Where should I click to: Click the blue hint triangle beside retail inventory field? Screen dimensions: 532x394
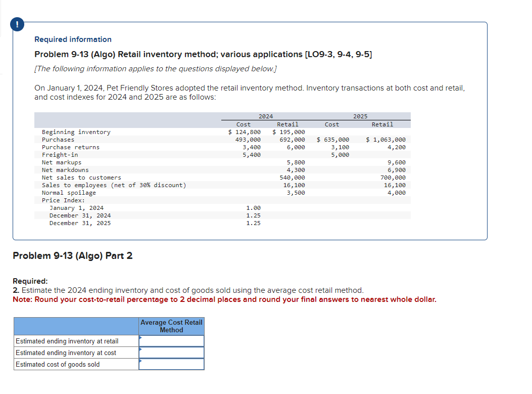(140, 338)
